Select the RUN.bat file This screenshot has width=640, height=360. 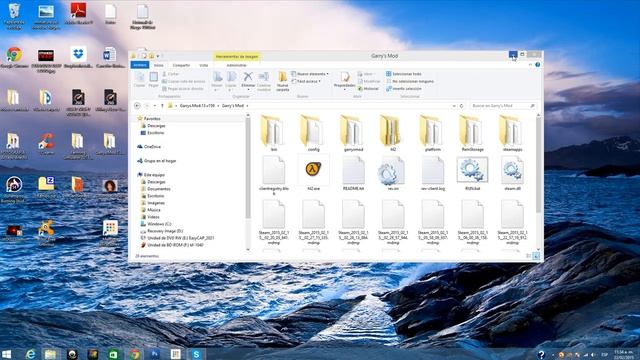coord(472,173)
